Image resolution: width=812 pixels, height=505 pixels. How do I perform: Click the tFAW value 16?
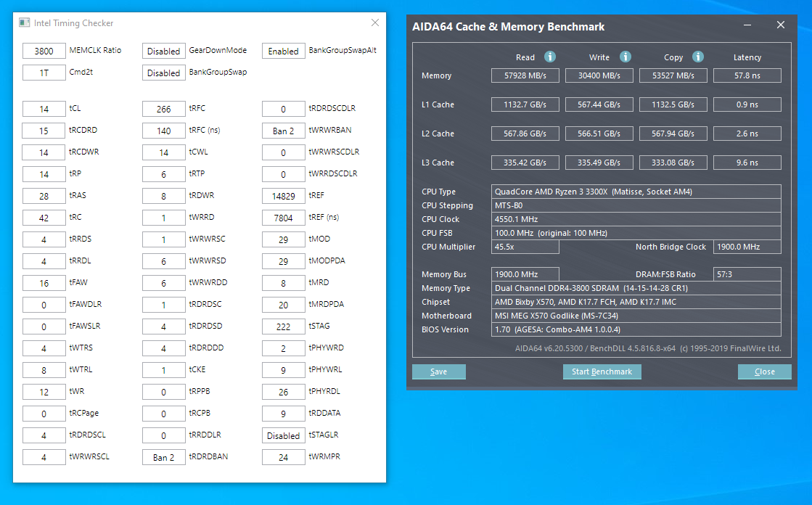[44, 283]
